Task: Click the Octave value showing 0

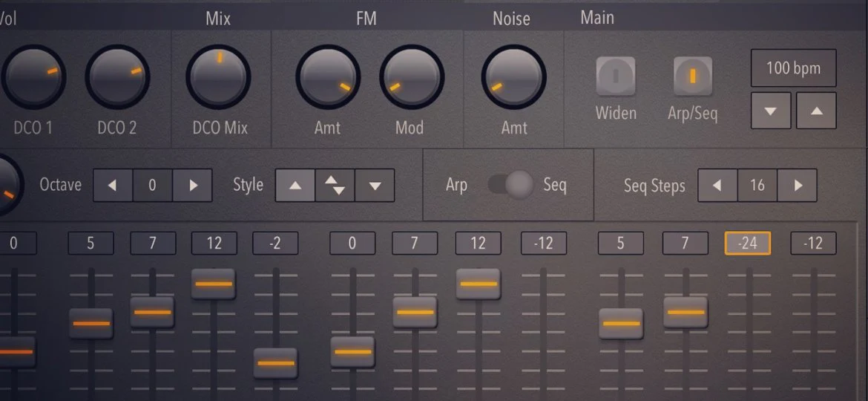Action: [153, 185]
